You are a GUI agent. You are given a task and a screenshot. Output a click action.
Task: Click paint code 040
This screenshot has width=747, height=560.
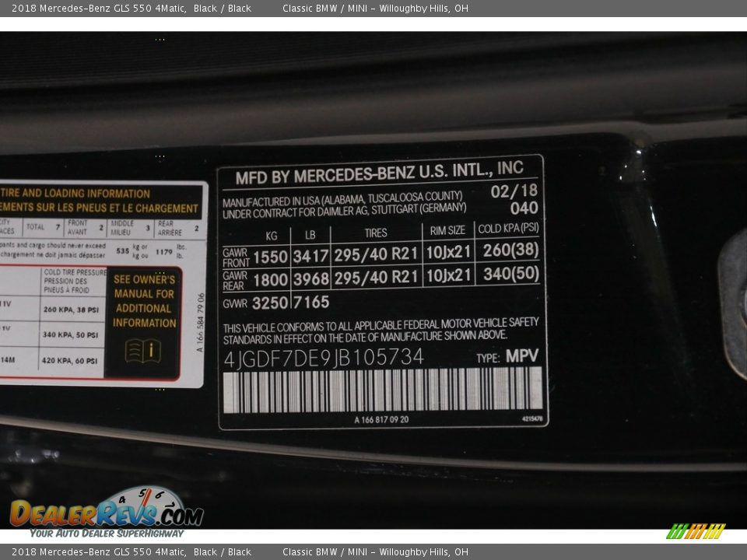(524, 208)
